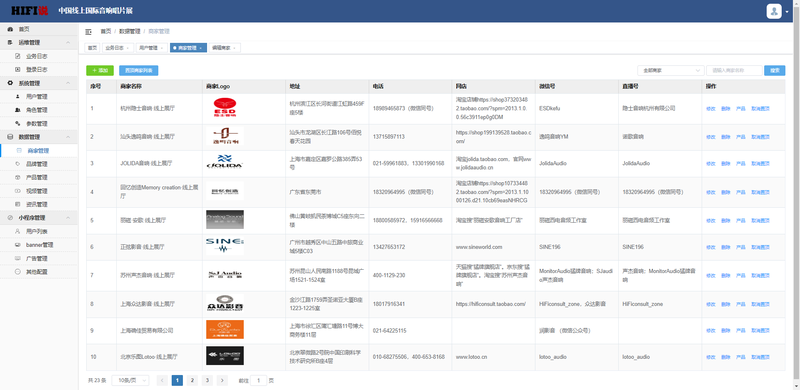Viewport: 800px width, 390px height.
Task: Click 首页 in the breadcrumb
Action: point(106,32)
